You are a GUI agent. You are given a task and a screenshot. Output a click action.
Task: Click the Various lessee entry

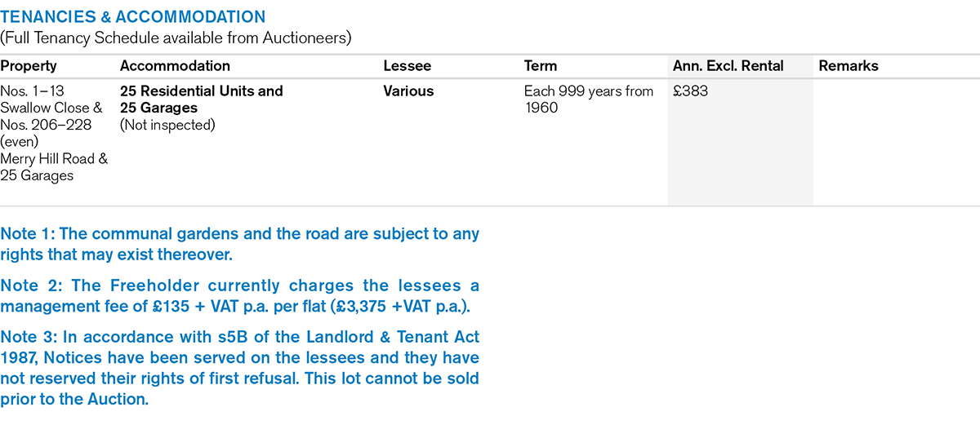[408, 91]
